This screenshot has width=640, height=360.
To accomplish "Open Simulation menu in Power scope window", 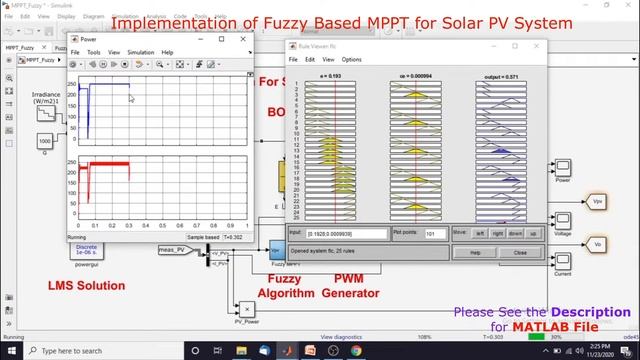I will (140, 52).
